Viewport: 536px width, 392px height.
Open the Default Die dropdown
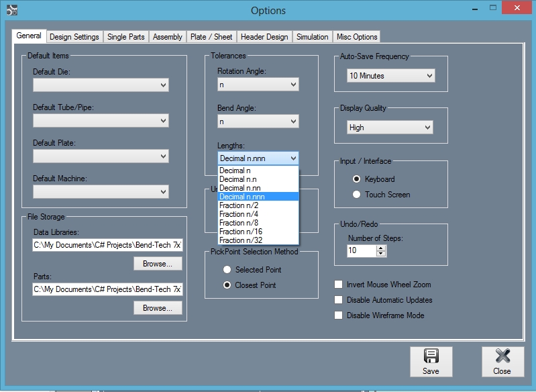[x=101, y=85]
